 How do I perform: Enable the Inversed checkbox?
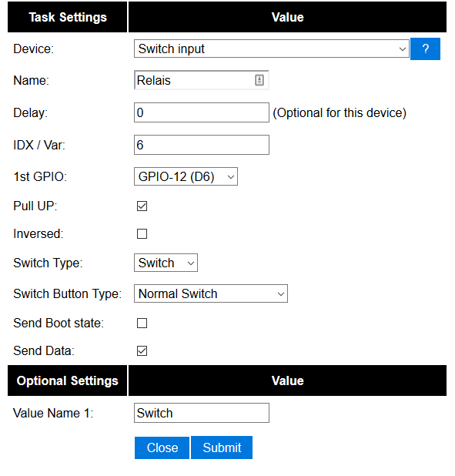pos(142,233)
